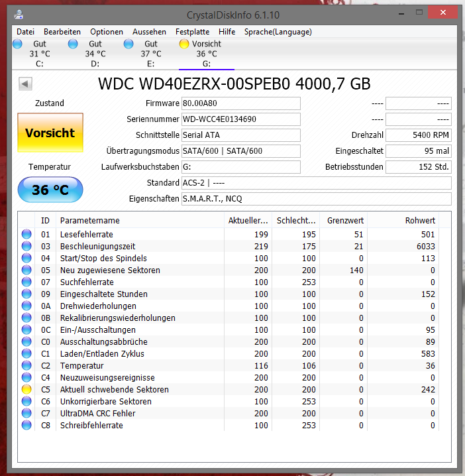The image size is (465, 476).
Task: Click status icon of UltraDMA CRC Fehler
Action: point(26,413)
